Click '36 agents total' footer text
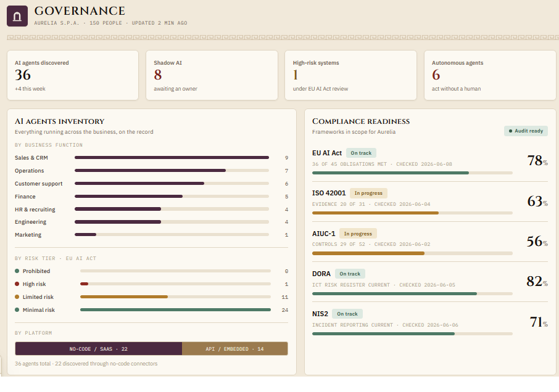The height and width of the screenshot is (392, 559). 33,364
